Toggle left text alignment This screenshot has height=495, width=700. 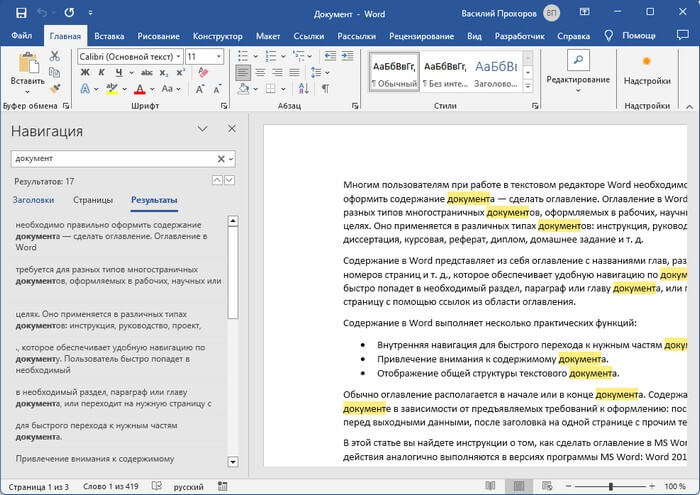coord(243,72)
